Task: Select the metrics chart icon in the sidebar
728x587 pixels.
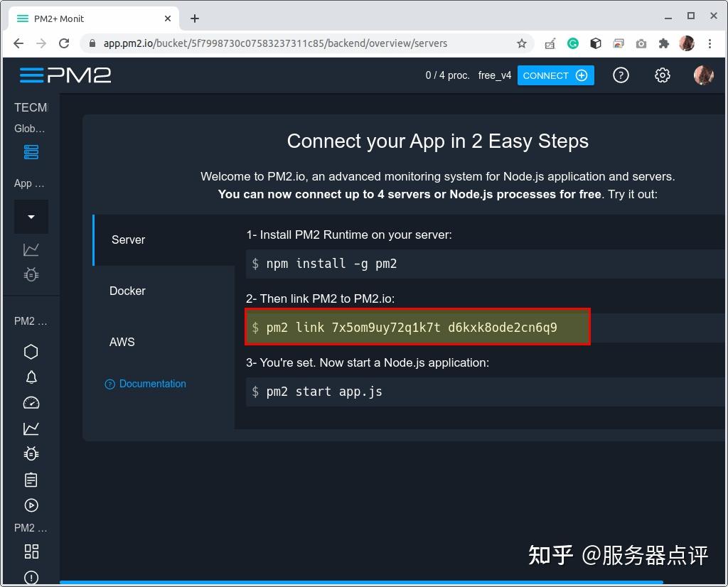Action: click(x=31, y=249)
